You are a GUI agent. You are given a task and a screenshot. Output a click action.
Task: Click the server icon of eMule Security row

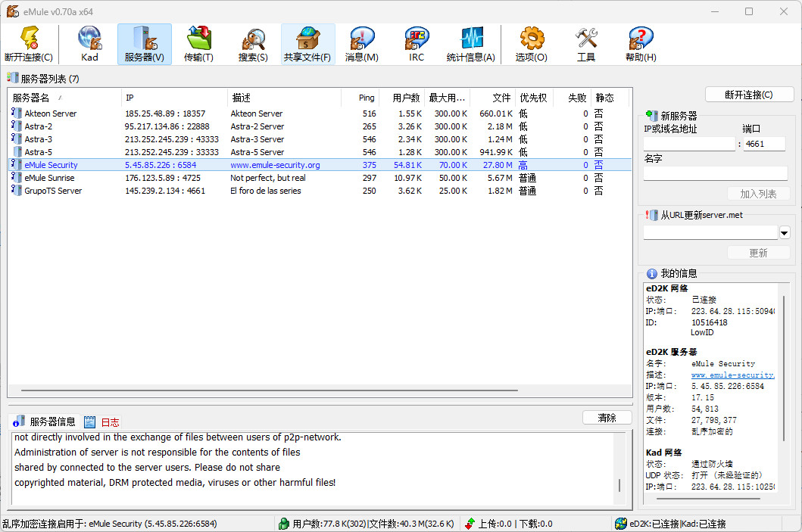(17, 164)
